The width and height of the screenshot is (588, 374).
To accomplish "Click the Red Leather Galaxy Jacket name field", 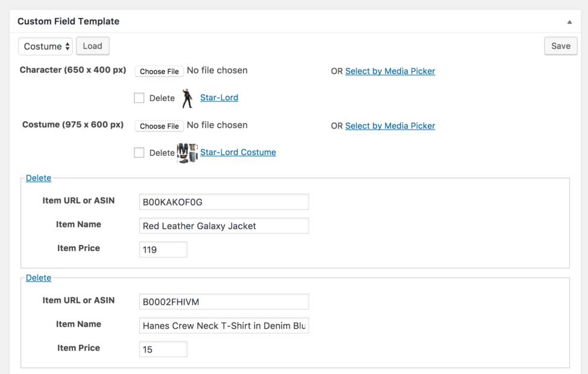I will pos(224,226).
